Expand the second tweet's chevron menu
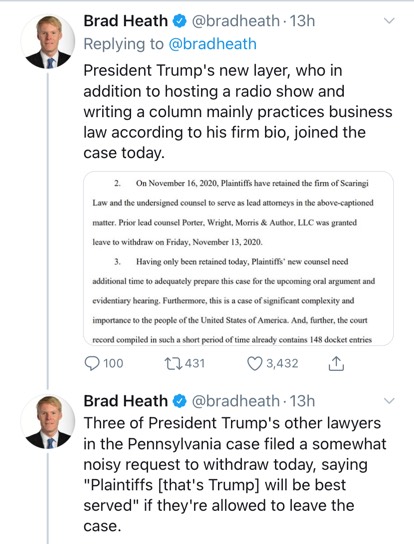 tap(389, 401)
